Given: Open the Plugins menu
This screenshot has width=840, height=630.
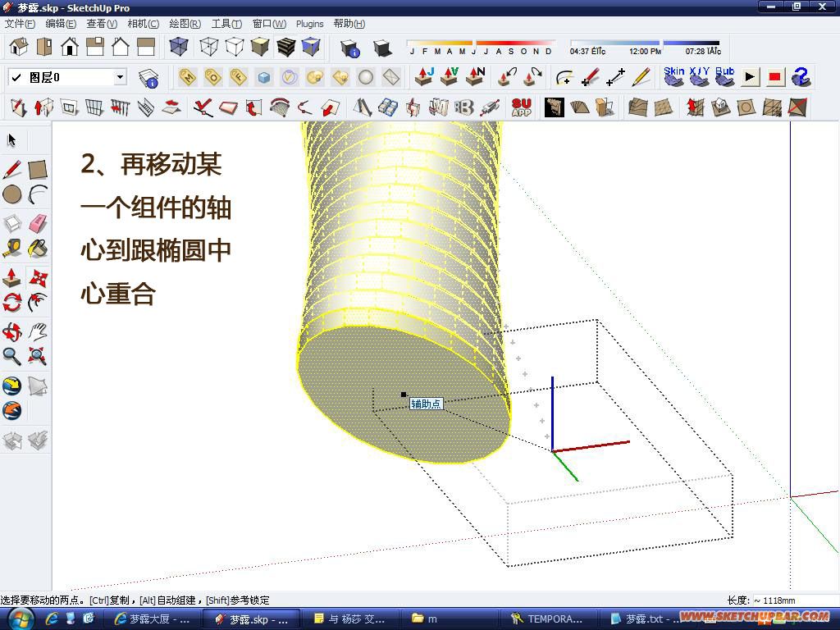Looking at the screenshot, I should point(309,24).
